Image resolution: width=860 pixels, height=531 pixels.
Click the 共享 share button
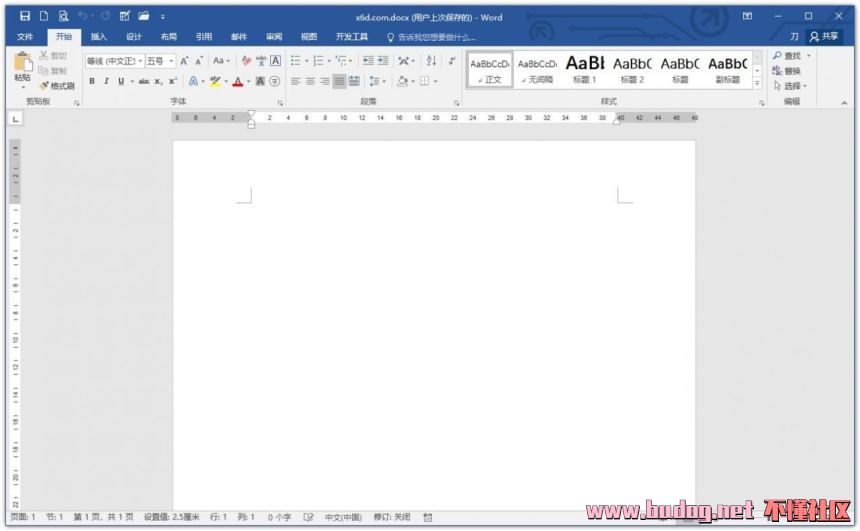(x=824, y=36)
